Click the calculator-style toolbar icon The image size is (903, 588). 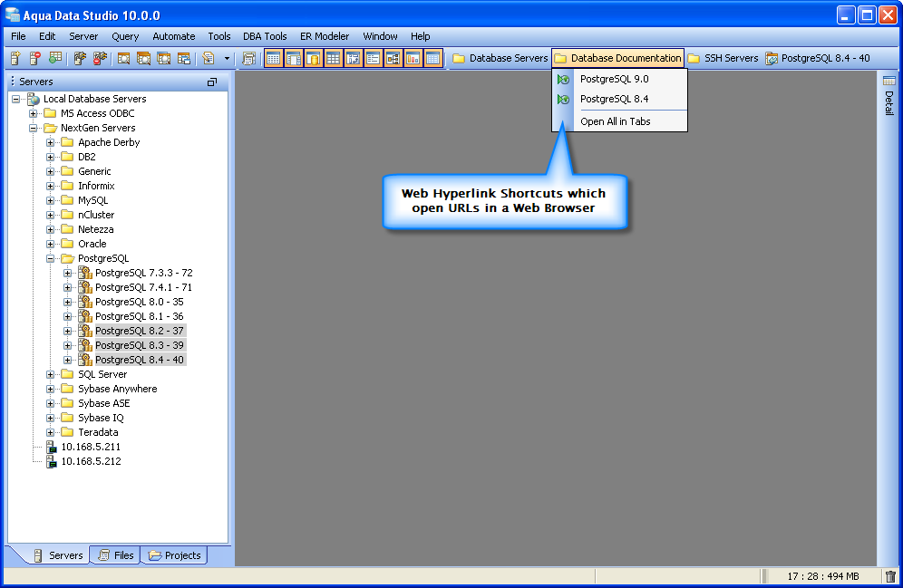coord(248,58)
